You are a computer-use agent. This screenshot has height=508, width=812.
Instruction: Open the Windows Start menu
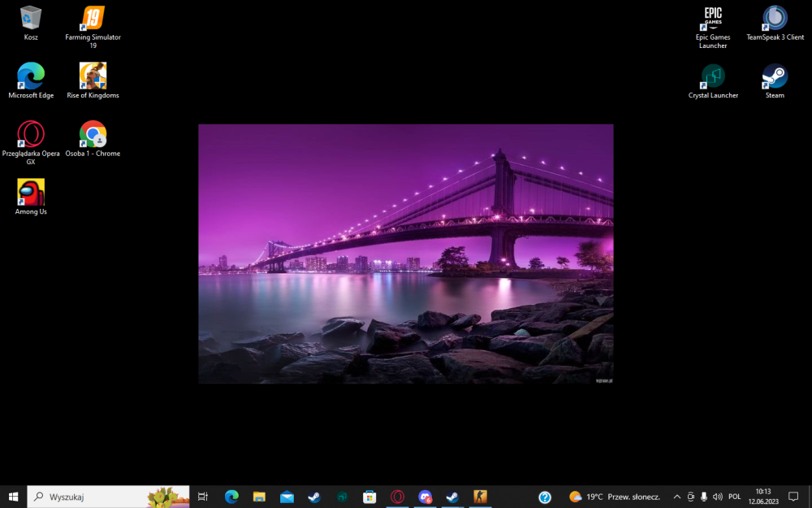(13, 497)
